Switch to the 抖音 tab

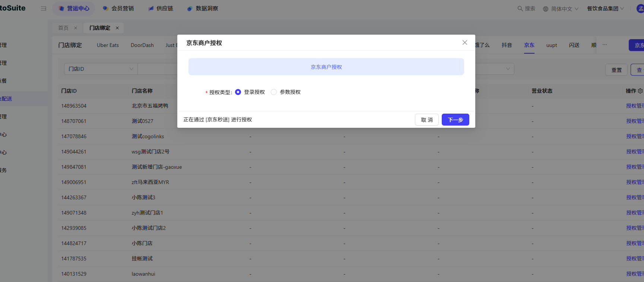click(507, 45)
